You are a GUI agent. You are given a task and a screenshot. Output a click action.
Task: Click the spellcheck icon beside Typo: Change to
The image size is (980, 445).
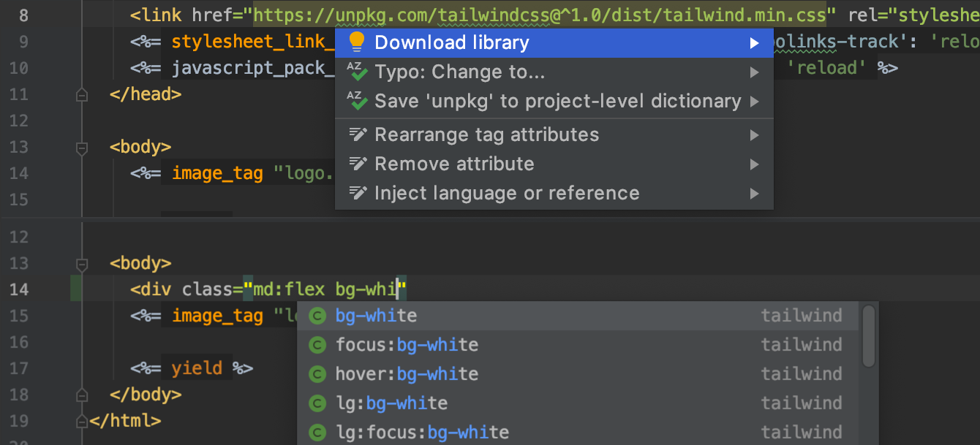[357, 72]
